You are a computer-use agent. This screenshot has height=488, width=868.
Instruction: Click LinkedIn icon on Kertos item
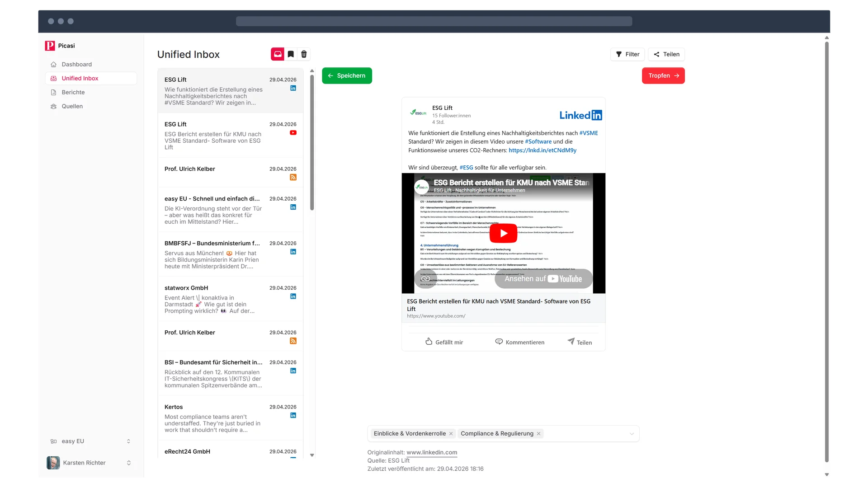tap(293, 415)
